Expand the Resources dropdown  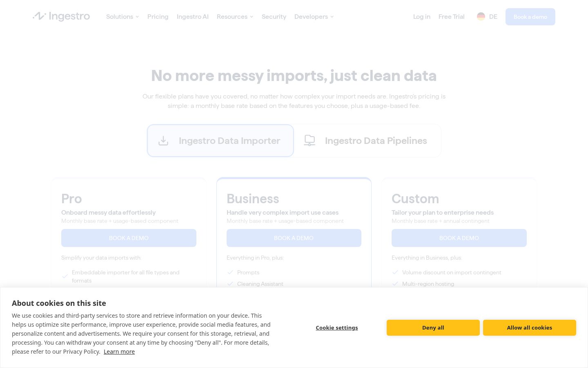point(235,17)
